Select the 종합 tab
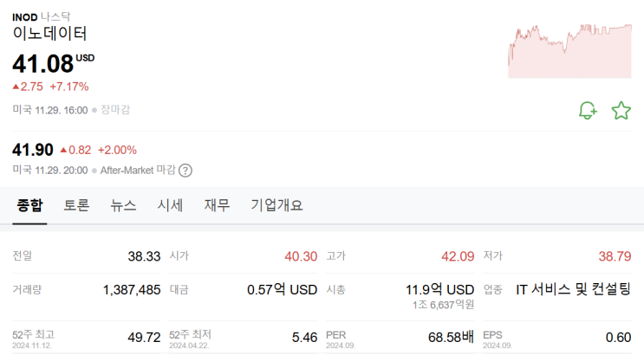Screen dimensions: 644x355 [x=29, y=205]
